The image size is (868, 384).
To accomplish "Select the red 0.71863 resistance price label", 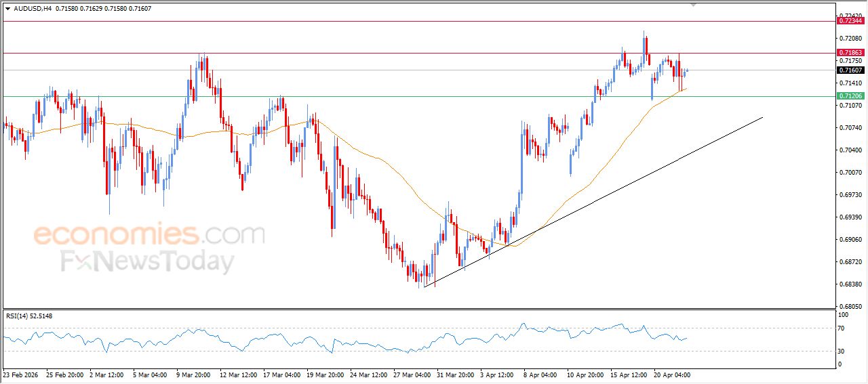I will tap(850, 53).
